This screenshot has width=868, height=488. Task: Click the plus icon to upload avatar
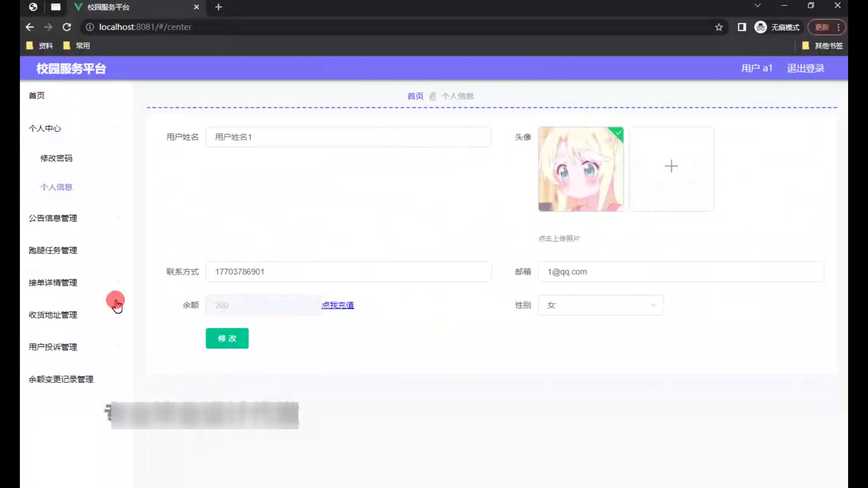[671, 166]
